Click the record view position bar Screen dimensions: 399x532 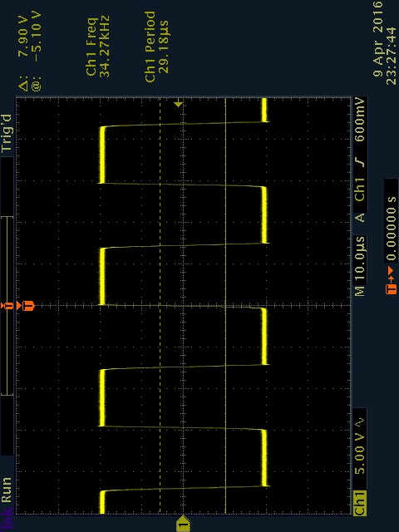[7, 305]
